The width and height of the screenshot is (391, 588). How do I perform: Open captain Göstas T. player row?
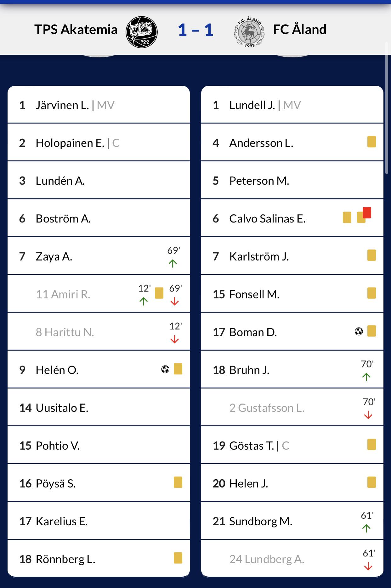(292, 445)
